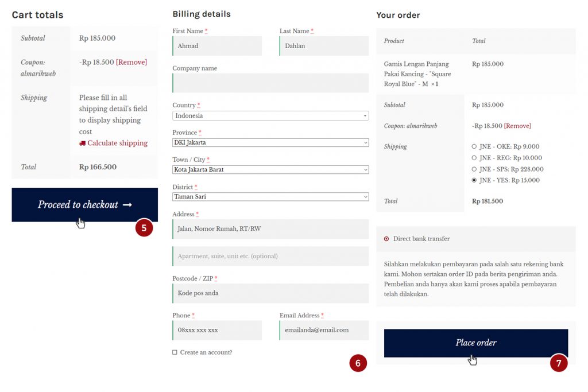Focus the Postcode / ZIP field

click(270, 293)
